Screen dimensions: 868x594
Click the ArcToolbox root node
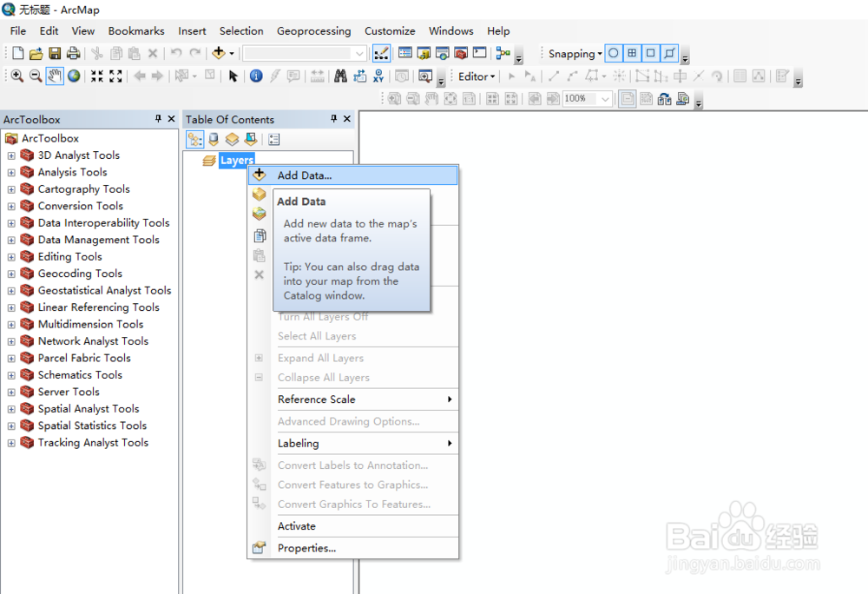[49, 138]
